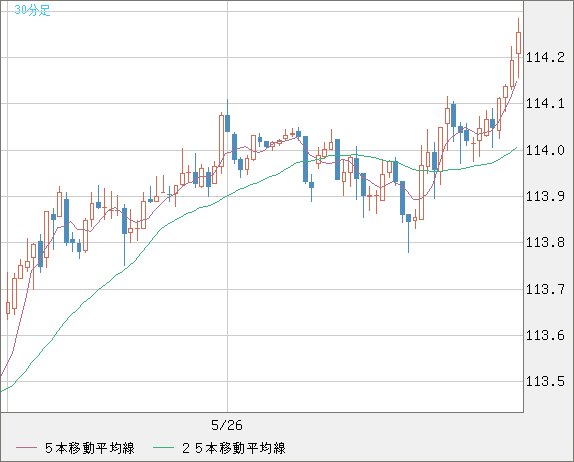Select the 113.7 price axis label

coord(545,290)
